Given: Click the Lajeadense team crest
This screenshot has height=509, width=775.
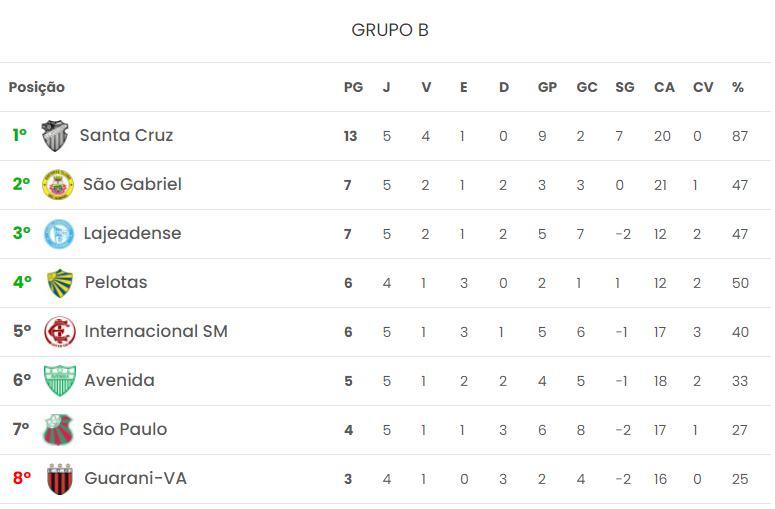Looking at the screenshot, I should (58, 234).
